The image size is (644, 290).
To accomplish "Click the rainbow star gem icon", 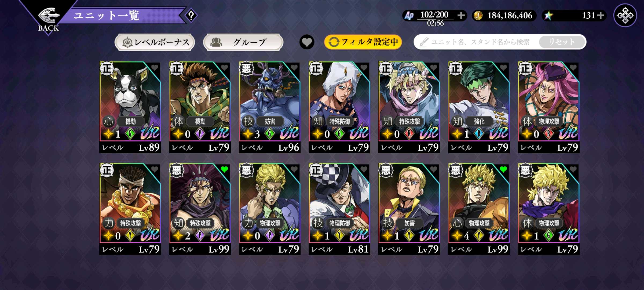I will (x=548, y=16).
